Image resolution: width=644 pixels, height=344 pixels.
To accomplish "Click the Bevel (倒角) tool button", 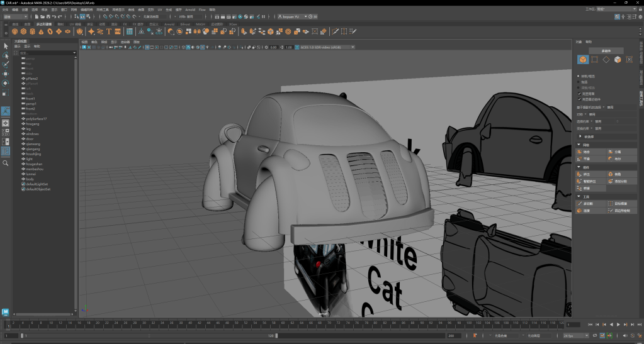I will [617, 174].
